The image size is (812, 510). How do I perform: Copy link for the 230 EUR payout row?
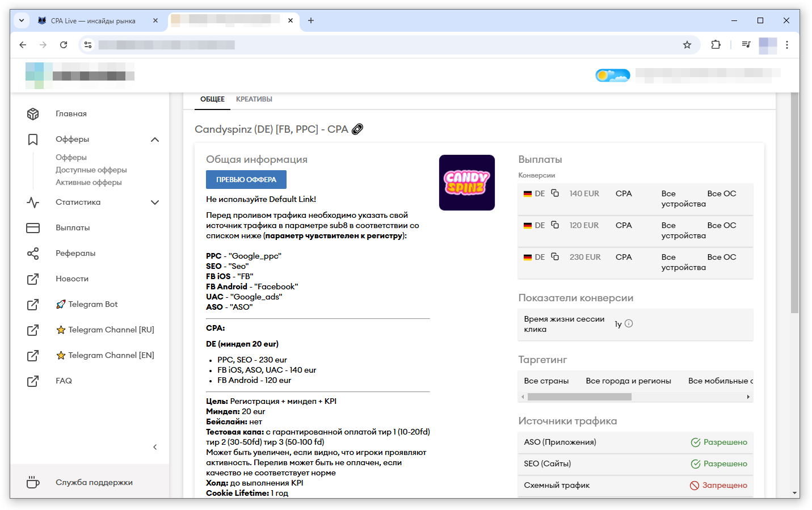[x=555, y=257]
